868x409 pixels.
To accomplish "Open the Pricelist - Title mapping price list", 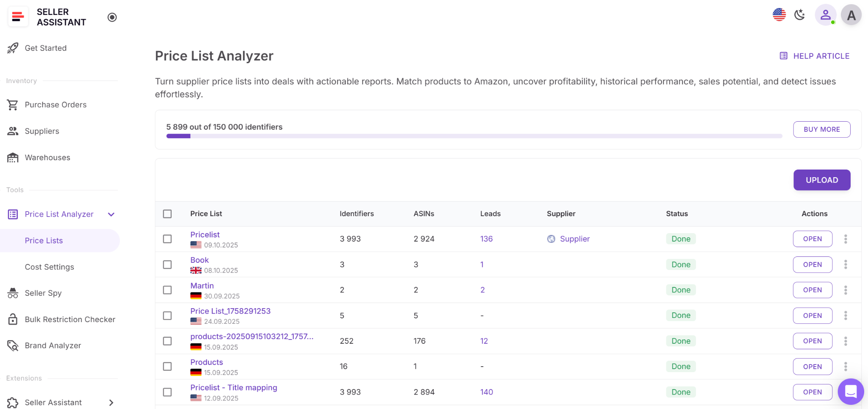I will click(234, 387).
